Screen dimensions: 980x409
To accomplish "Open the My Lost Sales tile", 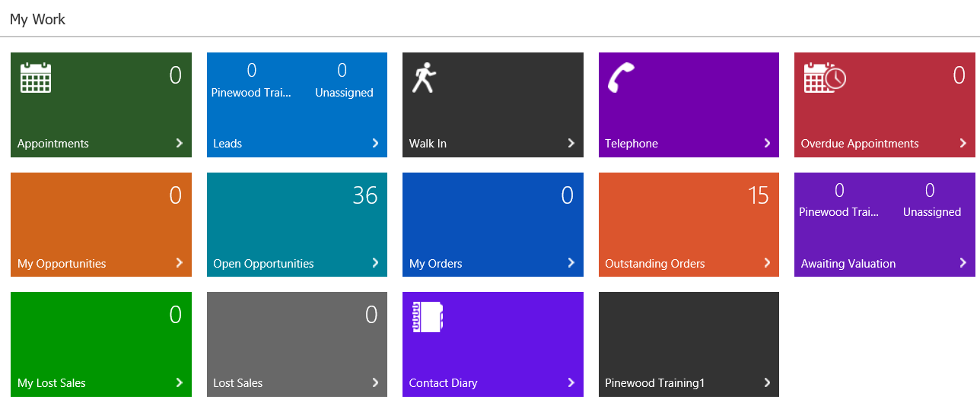I will (100, 344).
